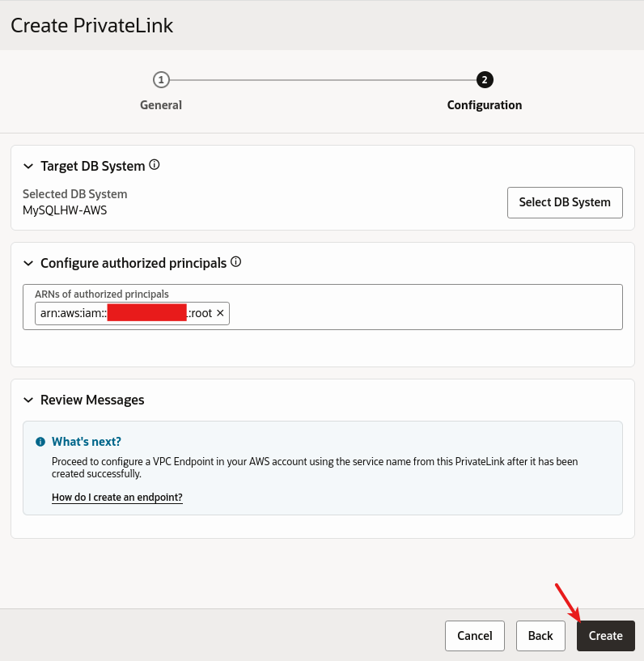
Task: Open info tooltip for Target DB System
Action: click(x=155, y=165)
